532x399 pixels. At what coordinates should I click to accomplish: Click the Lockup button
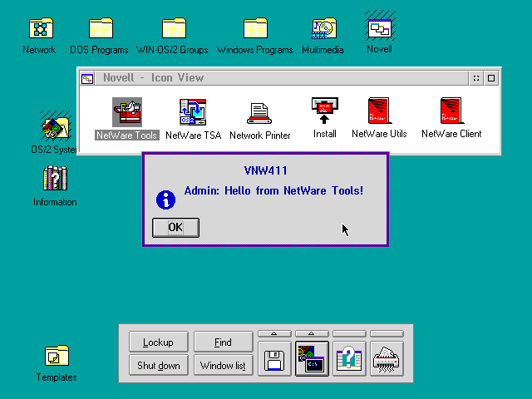click(x=159, y=342)
